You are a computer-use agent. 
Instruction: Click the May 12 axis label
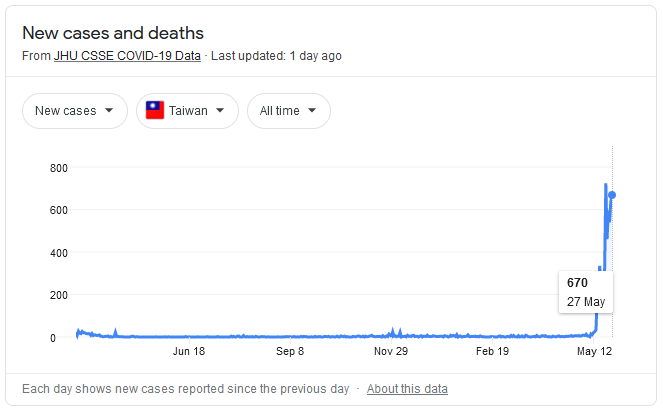coord(595,351)
